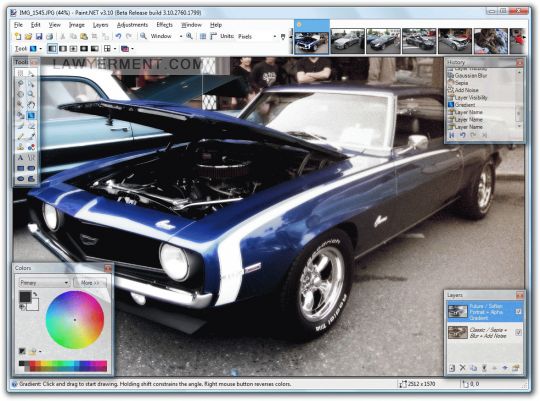Select the Pencil tool
This screenshot has height=401, width=540.
click(x=20, y=136)
